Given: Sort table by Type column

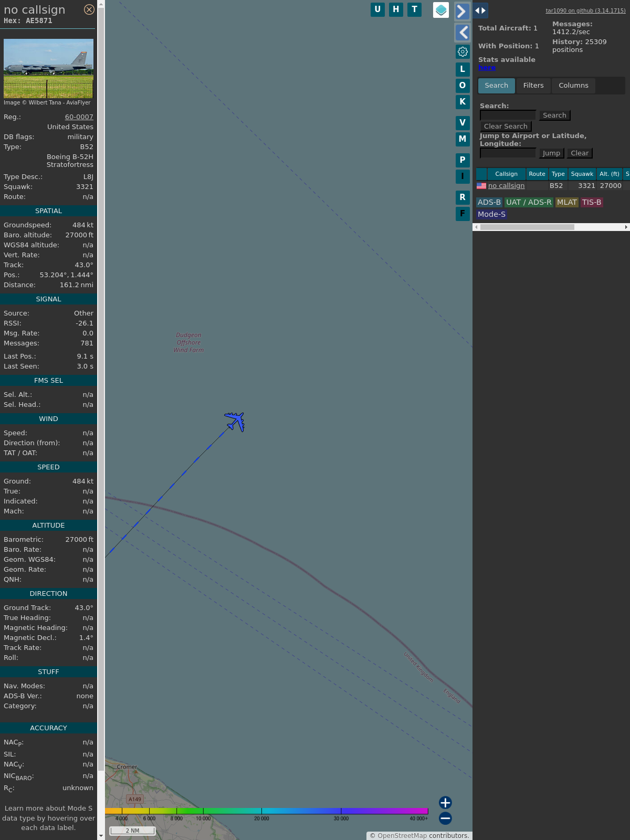Looking at the screenshot, I should (x=558, y=174).
